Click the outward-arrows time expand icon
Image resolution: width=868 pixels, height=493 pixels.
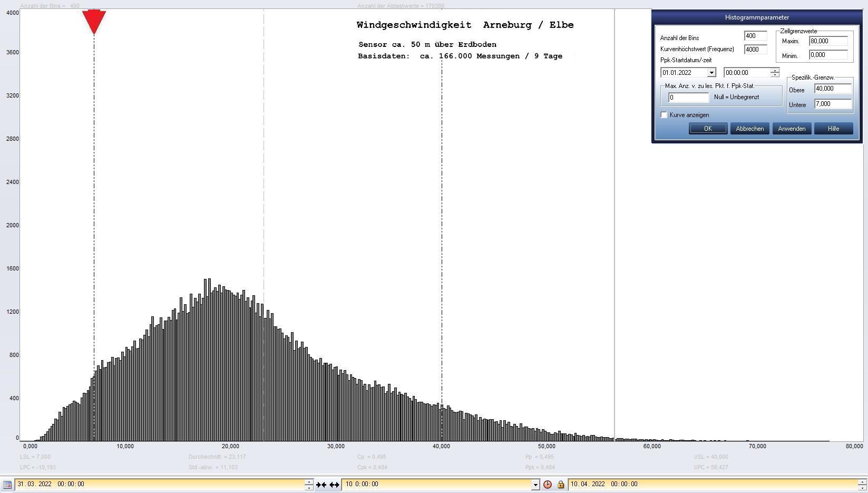pos(334,485)
